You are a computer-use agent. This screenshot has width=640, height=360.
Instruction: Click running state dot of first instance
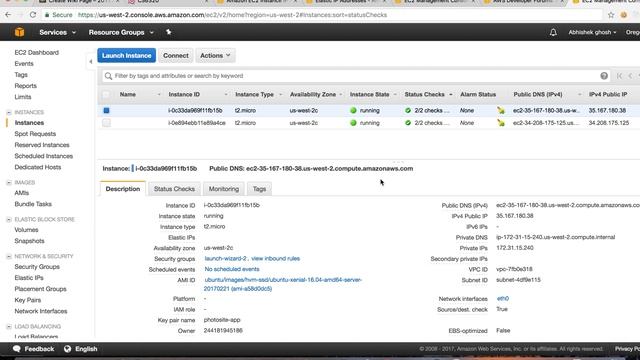(x=353, y=110)
